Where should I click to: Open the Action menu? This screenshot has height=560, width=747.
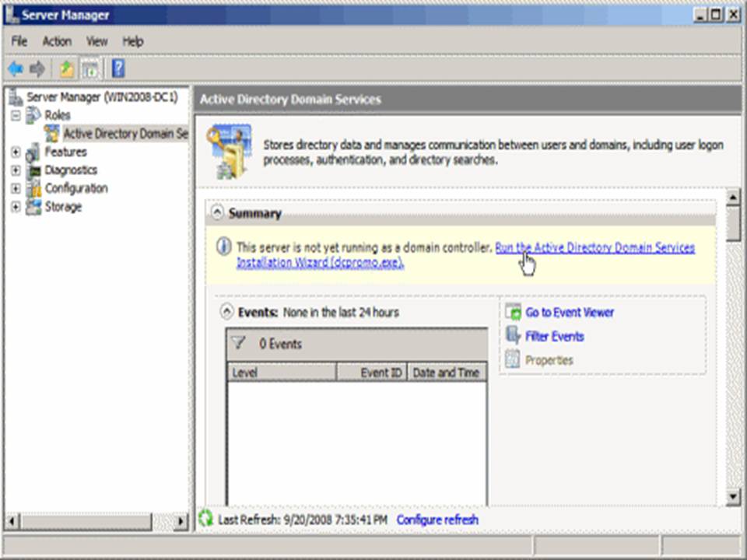(x=57, y=41)
